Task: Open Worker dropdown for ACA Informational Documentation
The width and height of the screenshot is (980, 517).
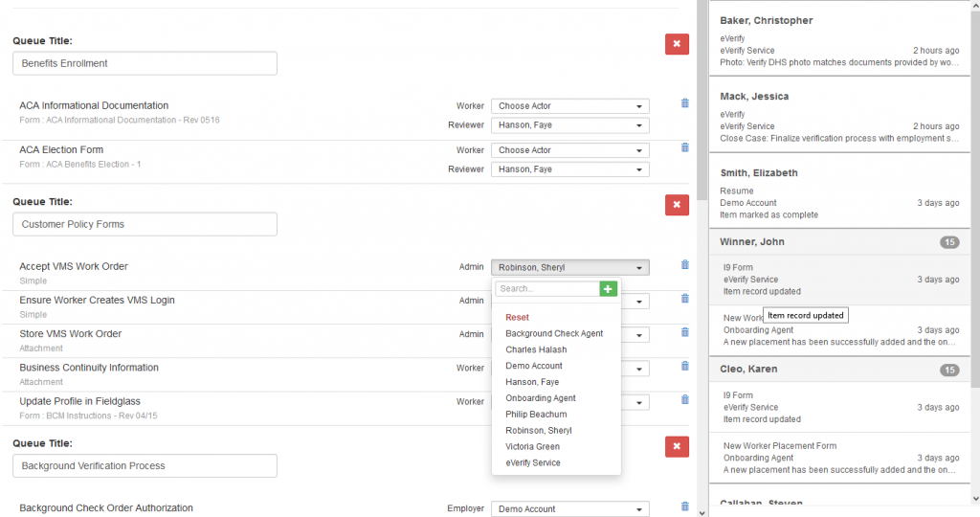Action: click(x=569, y=106)
